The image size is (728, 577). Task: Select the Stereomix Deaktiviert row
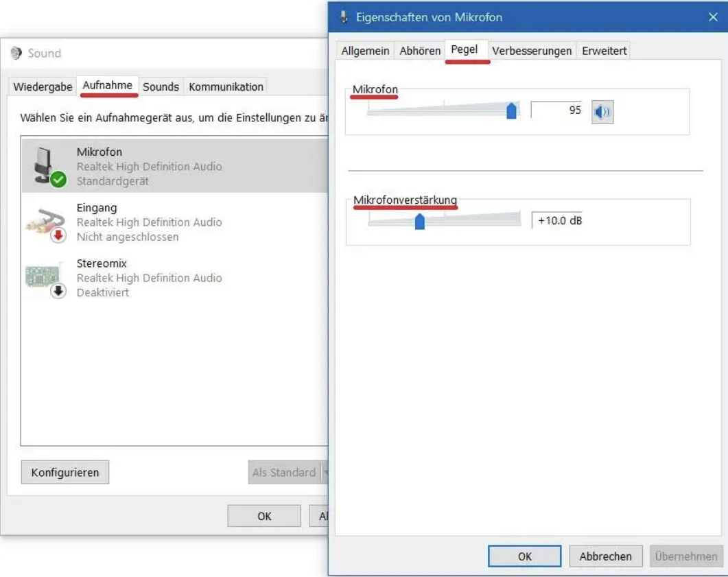click(174, 278)
